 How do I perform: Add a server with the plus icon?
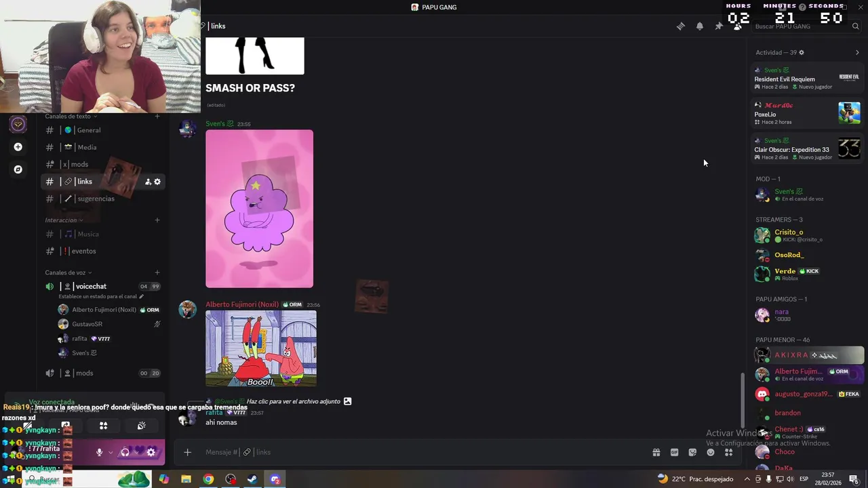18,147
